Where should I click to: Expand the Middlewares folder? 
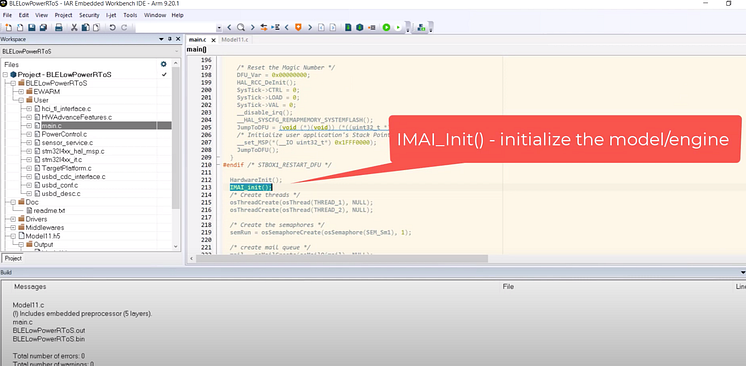click(13, 228)
